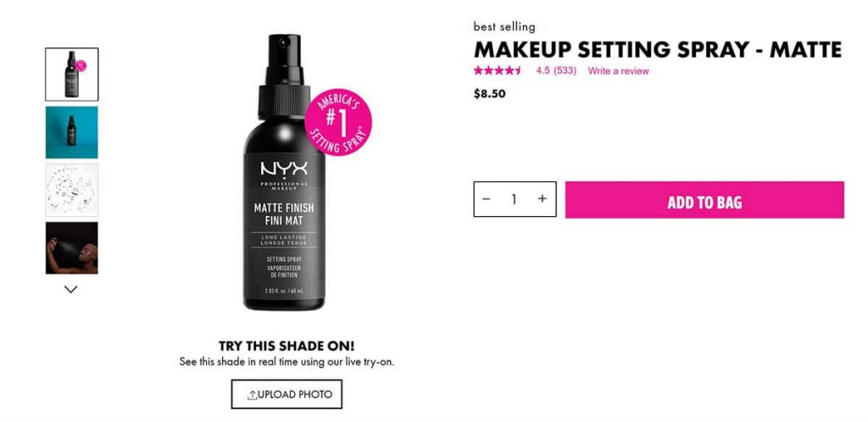The image size is (868, 422).
Task: Click the best selling label
Action: [x=504, y=26]
